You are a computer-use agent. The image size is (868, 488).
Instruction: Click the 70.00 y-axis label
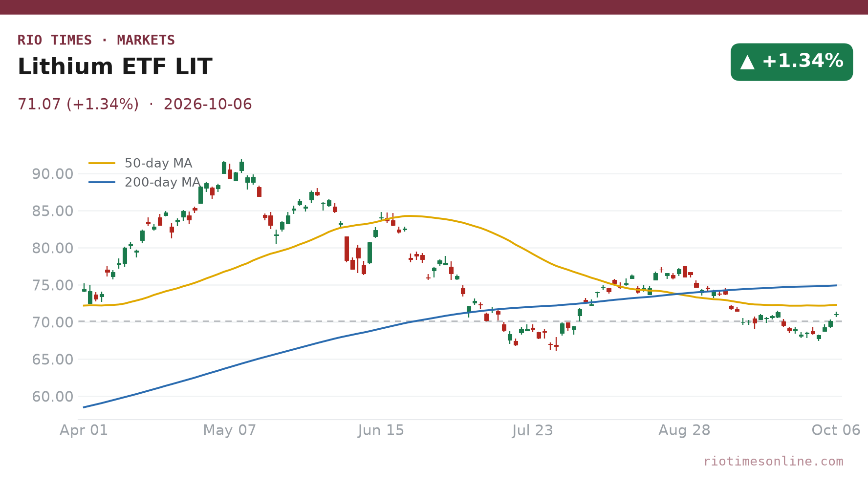pyautogui.click(x=53, y=322)
